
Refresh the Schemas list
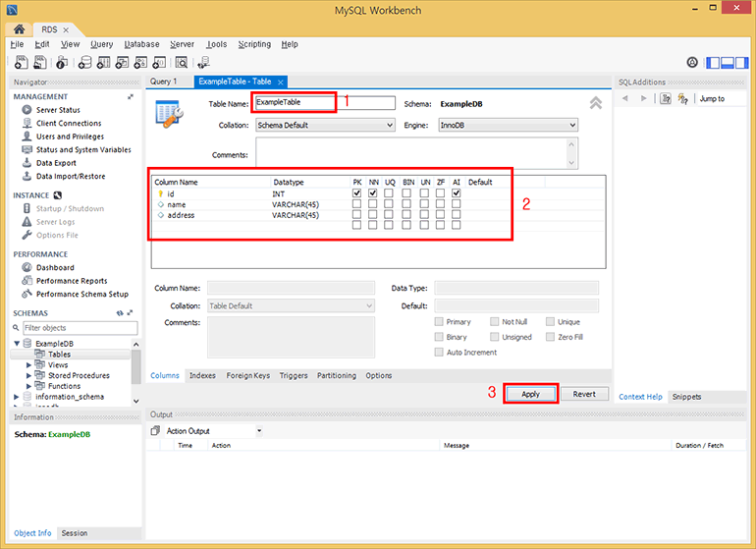pos(120,313)
